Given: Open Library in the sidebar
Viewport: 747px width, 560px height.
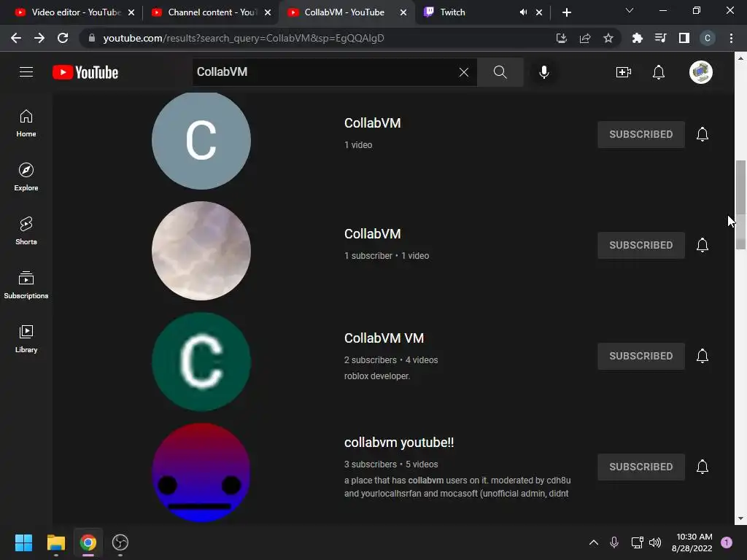Looking at the screenshot, I should pos(26,338).
